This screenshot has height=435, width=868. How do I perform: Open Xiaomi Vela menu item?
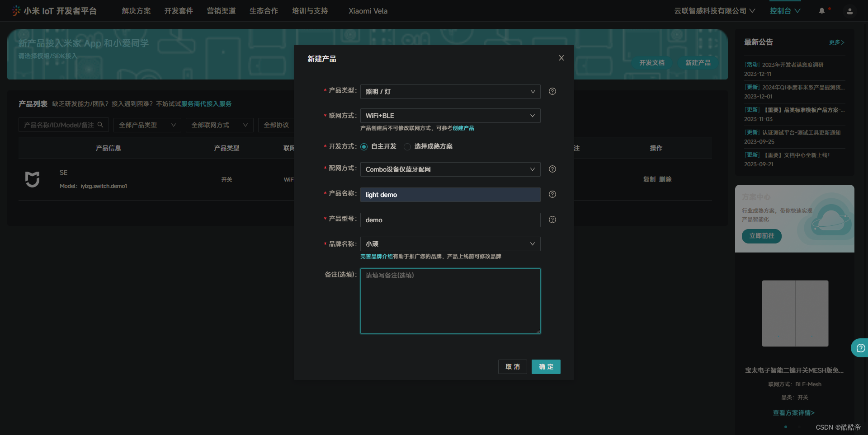[368, 11]
